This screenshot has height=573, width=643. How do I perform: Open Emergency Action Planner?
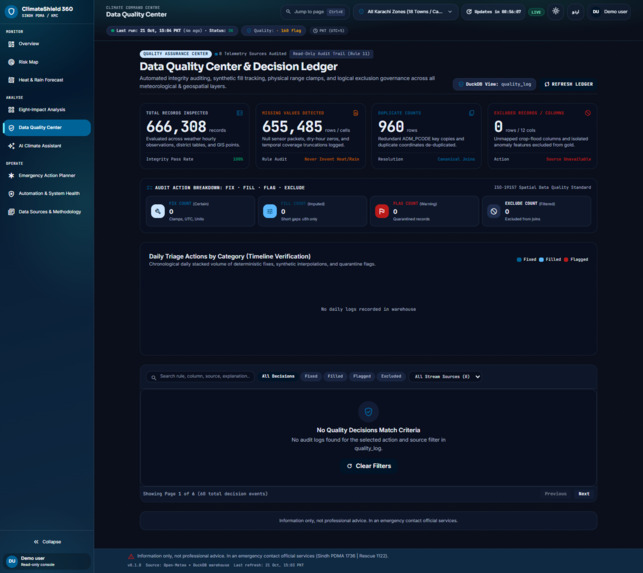point(47,176)
